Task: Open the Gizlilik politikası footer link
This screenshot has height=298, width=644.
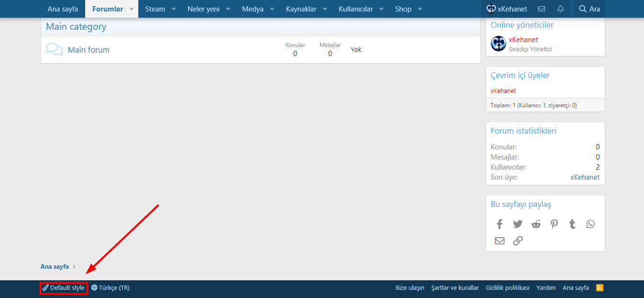Action: [508, 288]
